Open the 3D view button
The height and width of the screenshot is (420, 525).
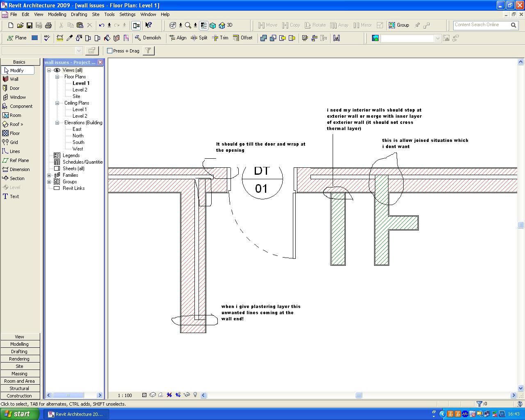(x=226, y=25)
